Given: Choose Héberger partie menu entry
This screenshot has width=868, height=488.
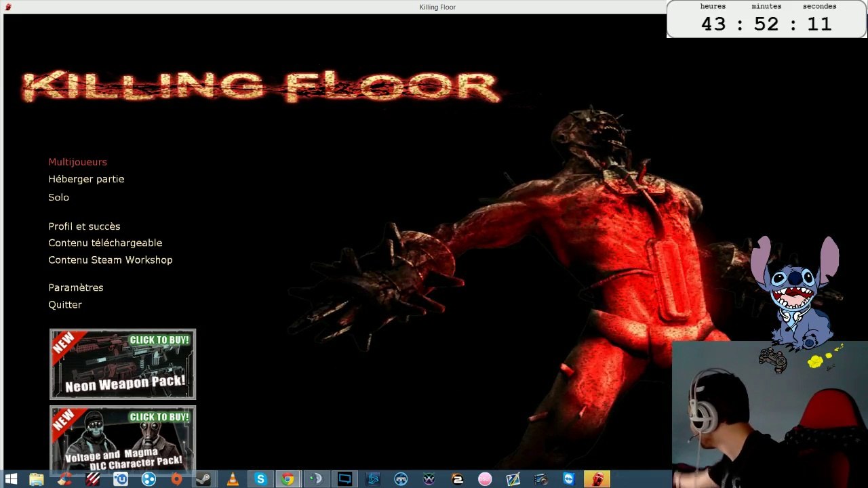Looking at the screenshot, I should point(86,179).
